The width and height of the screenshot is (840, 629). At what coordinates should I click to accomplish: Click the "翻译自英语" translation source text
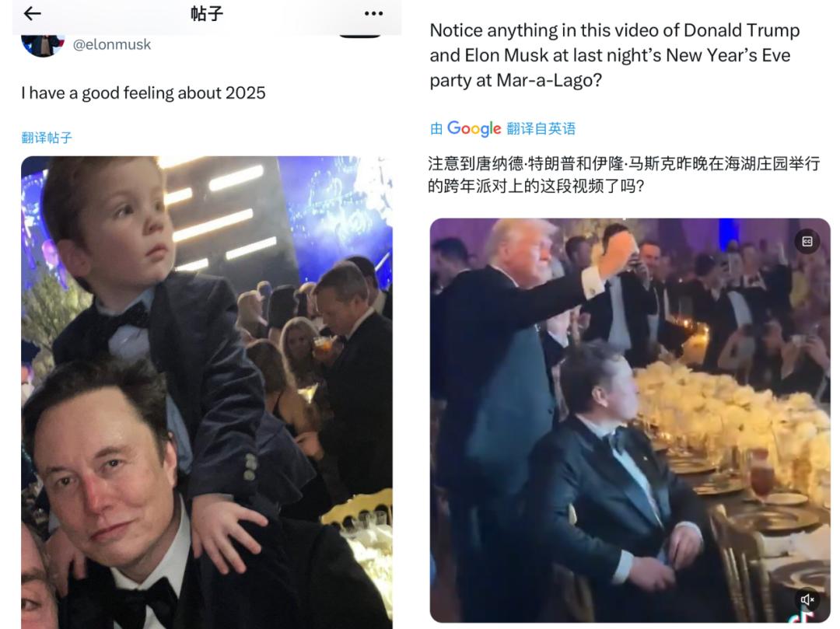pyautogui.click(x=541, y=128)
